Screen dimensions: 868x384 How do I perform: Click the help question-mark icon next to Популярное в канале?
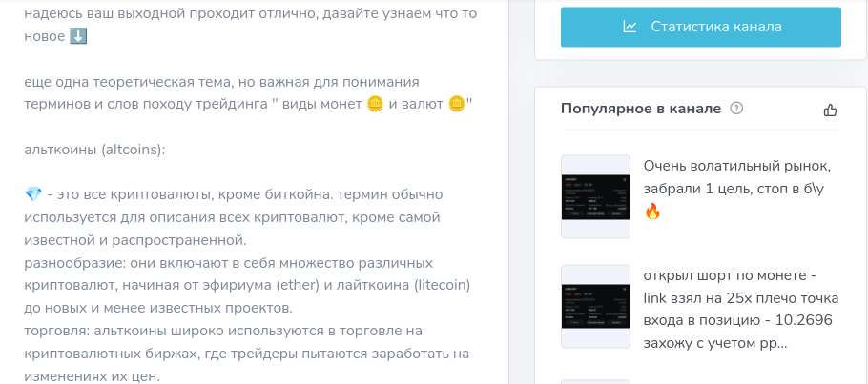click(x=736, y=109)
